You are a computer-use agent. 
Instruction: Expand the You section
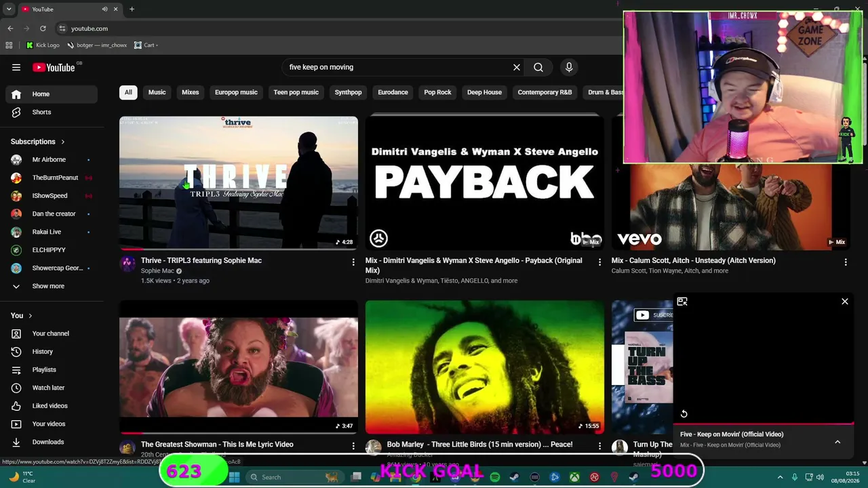tap(22, 315)
